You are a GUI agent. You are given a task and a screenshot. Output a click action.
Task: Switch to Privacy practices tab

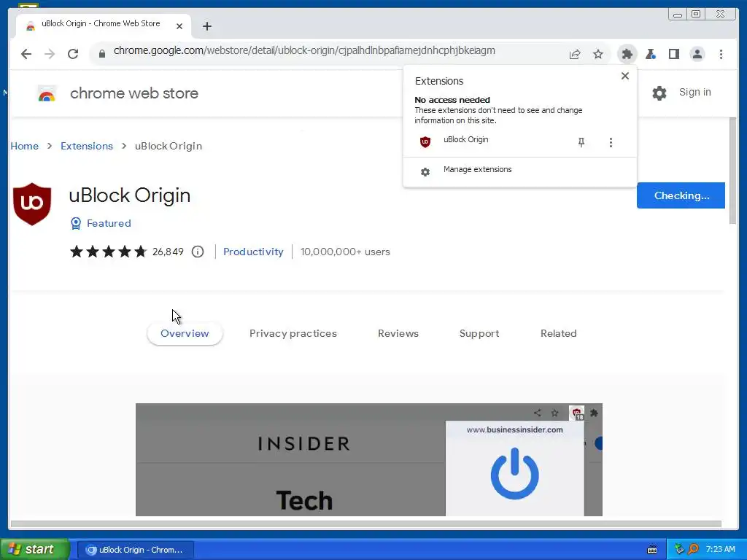(x=293, y=333)
